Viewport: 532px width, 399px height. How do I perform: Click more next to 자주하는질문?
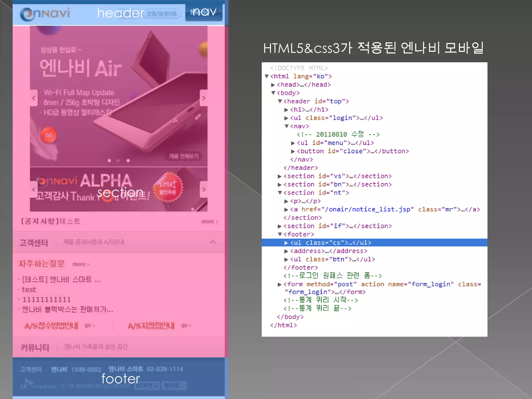(81, 264)
